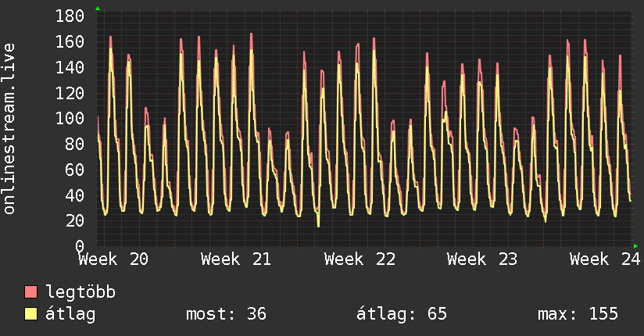Click the 'onlinestream.live' vertical axis title
644x336 pixels.
9,129
